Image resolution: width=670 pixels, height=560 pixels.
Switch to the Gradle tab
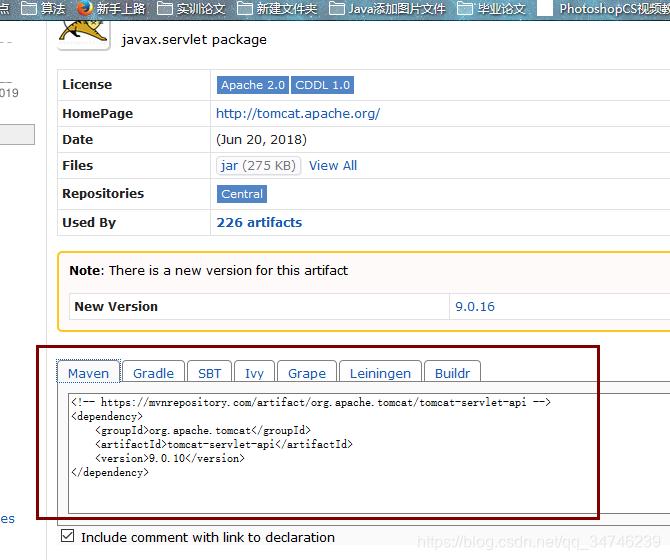(x=153, y=373)
